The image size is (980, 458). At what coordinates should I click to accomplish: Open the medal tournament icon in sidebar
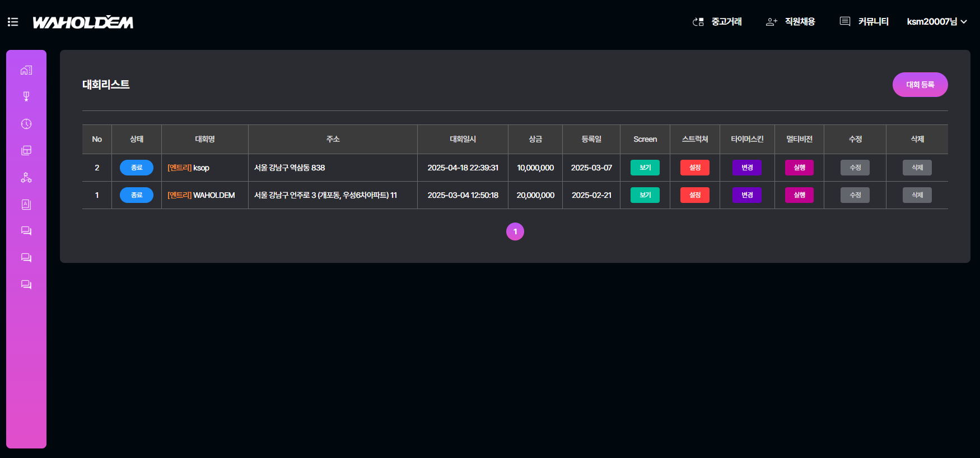coord(26,96)
